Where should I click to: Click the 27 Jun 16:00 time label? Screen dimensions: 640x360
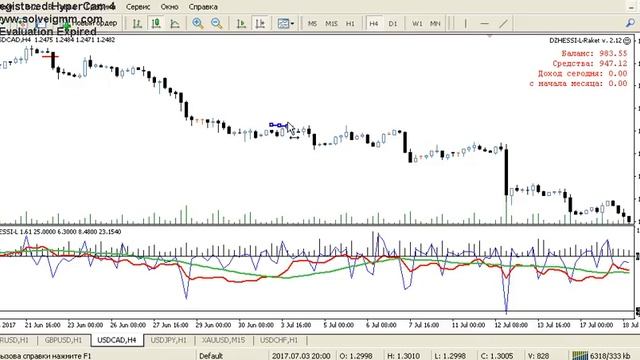click(x=170, y=325)
